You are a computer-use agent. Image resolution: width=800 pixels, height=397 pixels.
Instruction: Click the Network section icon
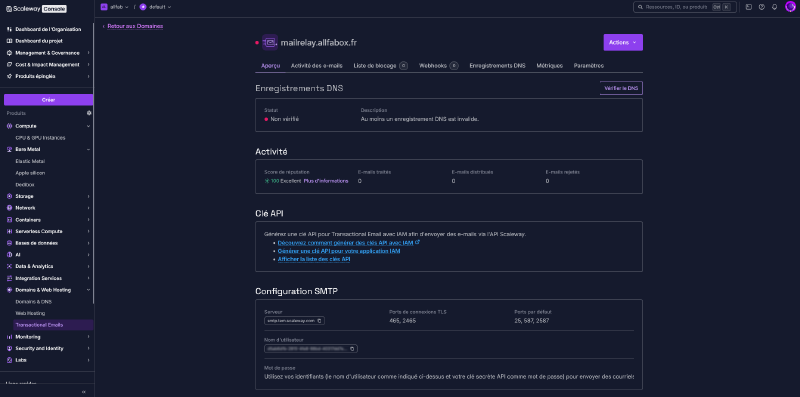point(10,208)
